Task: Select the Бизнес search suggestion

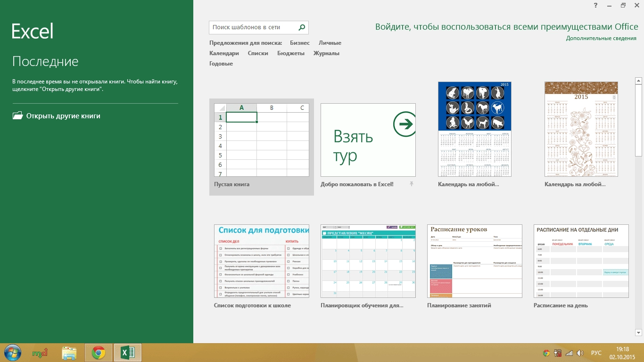Action: tap(300, 43)
